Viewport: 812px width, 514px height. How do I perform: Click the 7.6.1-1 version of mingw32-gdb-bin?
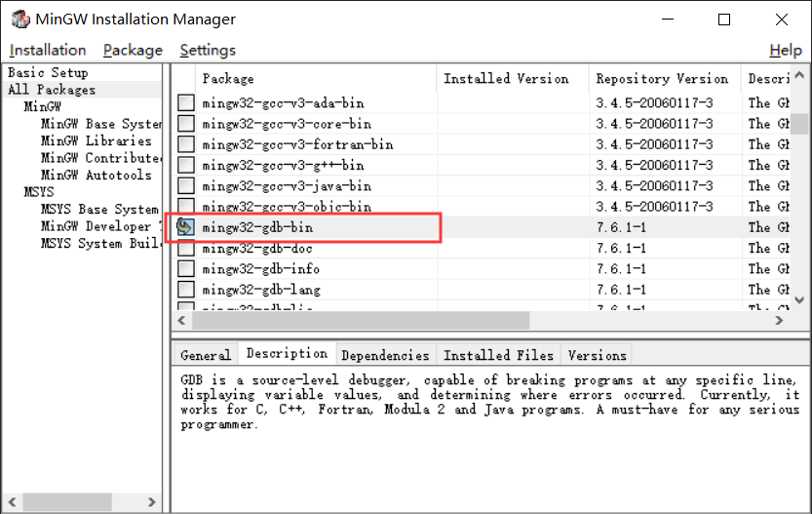[x=621, y=227]
